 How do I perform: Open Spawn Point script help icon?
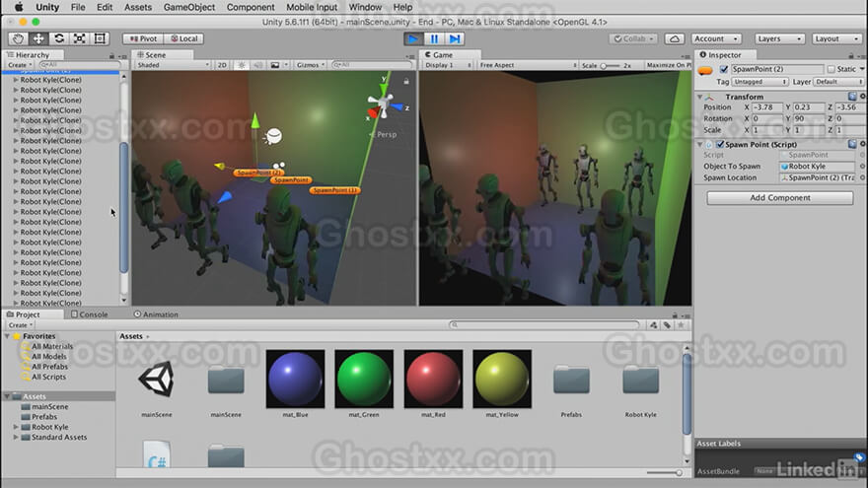852,144
